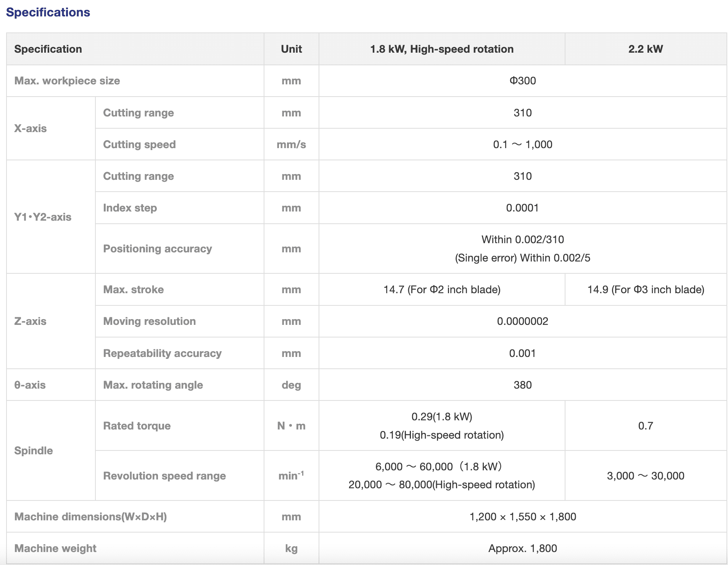
Task: Click the 0.1 ~ 1,000 cutting speed value
Action: [522, 144]
